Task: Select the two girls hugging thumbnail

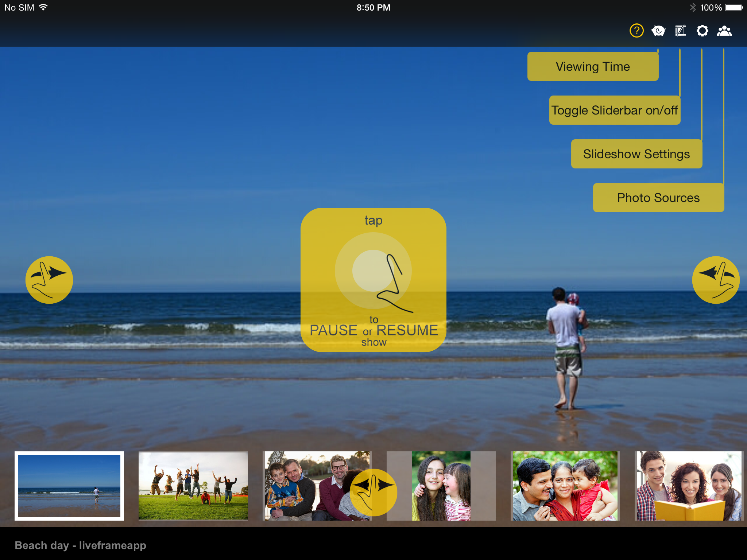Action: click(441, 486)
